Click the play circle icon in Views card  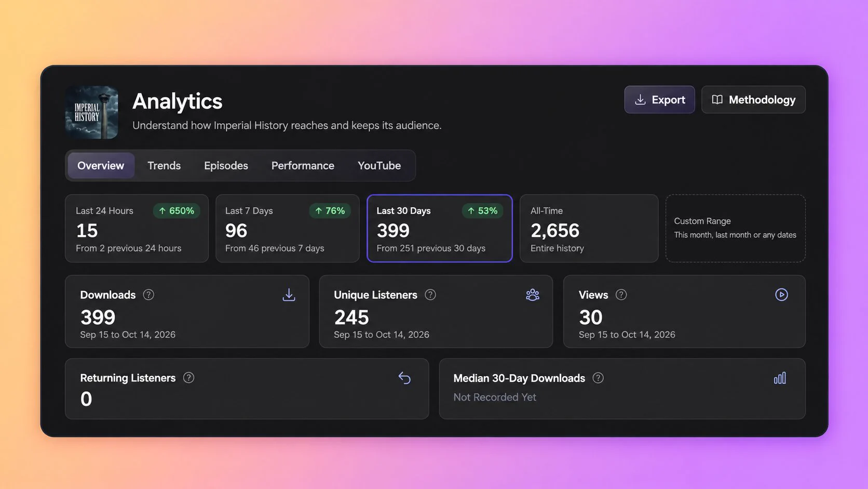(781, 295)
